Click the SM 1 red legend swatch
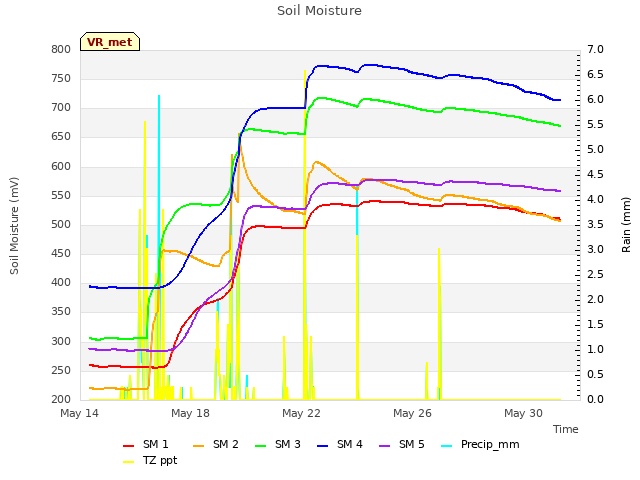Image resolution: width=640 pixels, height=480 pixels. coord(129,445)
